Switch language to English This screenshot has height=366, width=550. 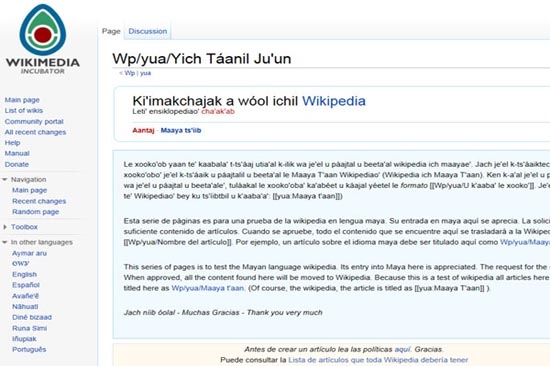(24, 274)
